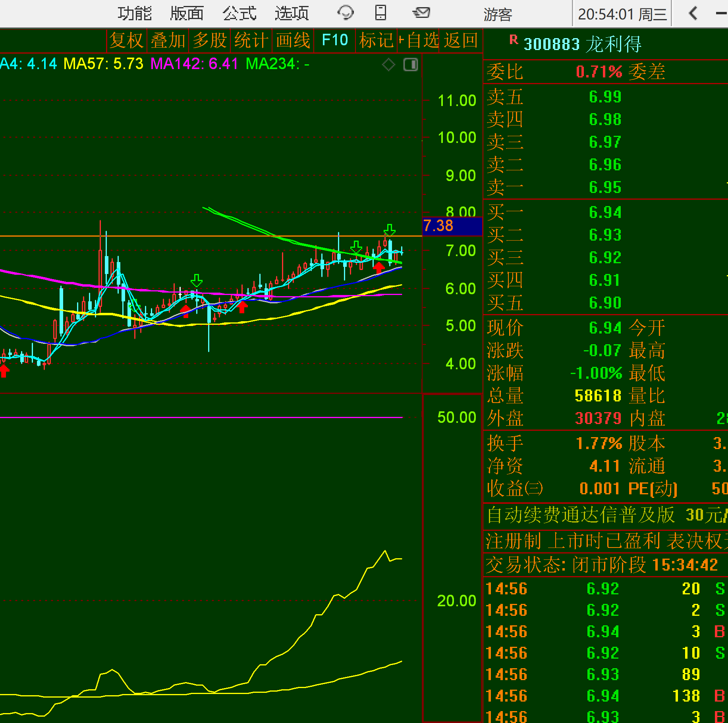Click the 涨跌 -0.07 change value
The width and height of the screenshot is (728, 723).
coord(602,351)
